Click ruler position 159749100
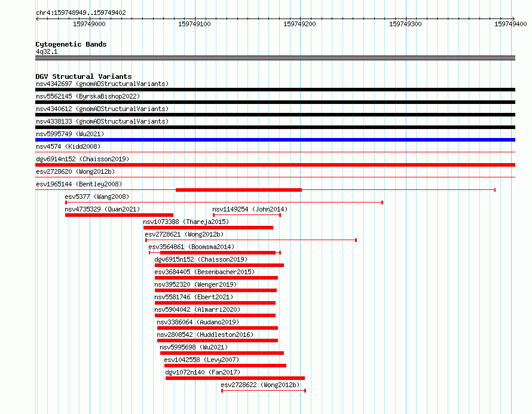 (194, 24)
